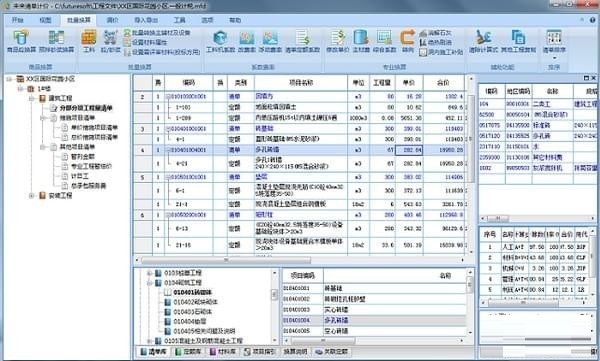Click 绝热刷油 in the ribbon
The image size is (600, 361).
435,42
